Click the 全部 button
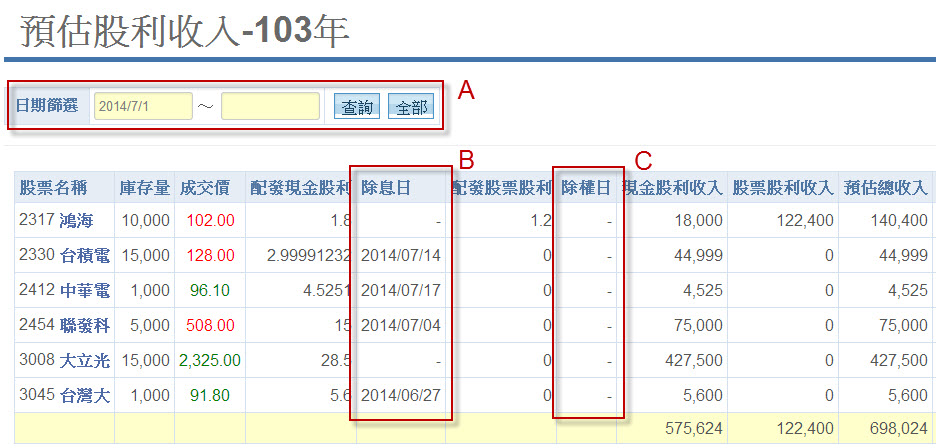The image size is (936, 448). [x=411, y=107]
